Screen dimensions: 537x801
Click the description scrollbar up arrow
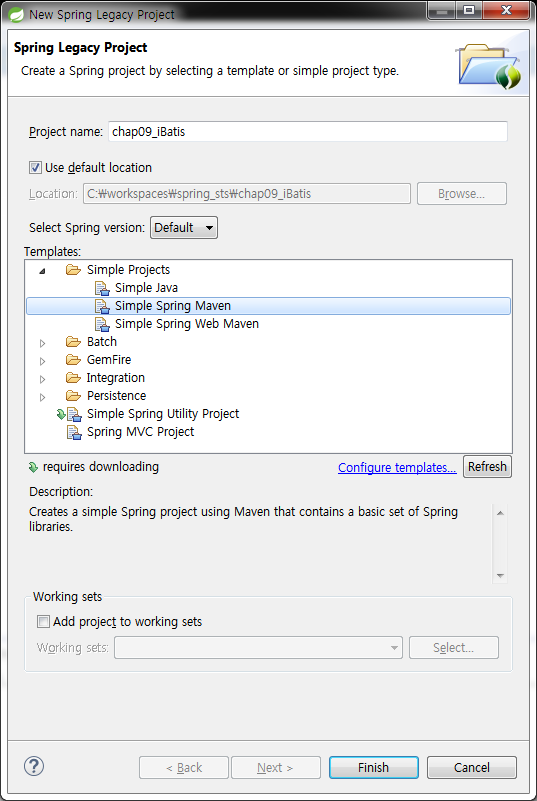pyautogui.click(x=500, y=513)
